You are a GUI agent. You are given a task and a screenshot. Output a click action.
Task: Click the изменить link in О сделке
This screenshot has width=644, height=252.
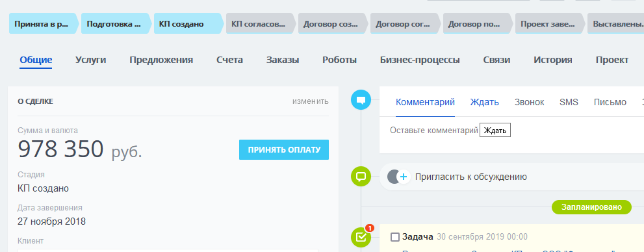point(311,101)
